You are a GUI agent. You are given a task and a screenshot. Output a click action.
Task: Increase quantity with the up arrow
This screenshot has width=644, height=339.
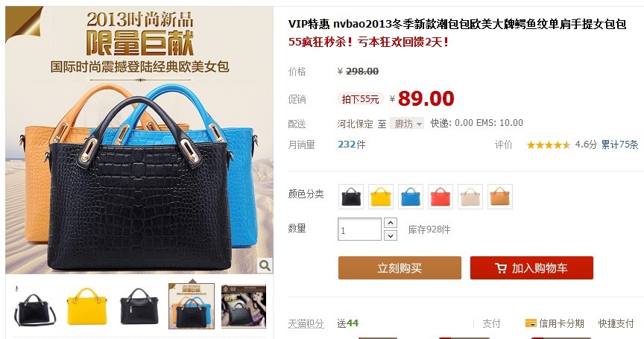(x=390, y=223)
